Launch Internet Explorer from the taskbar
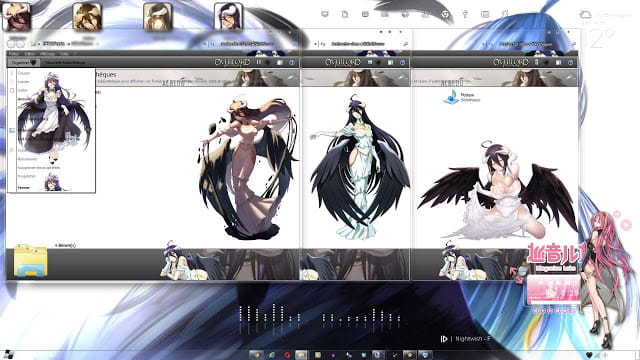 (272, 355)
